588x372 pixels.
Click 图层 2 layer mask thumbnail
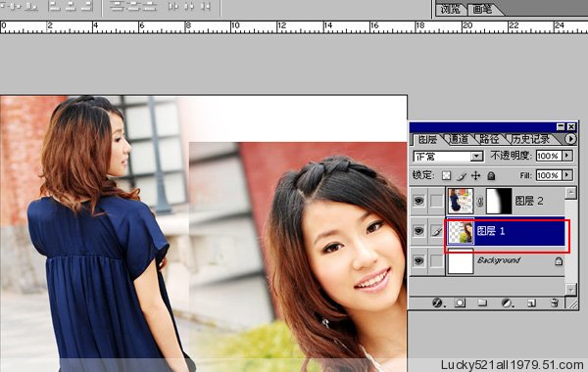pos(499,201)
